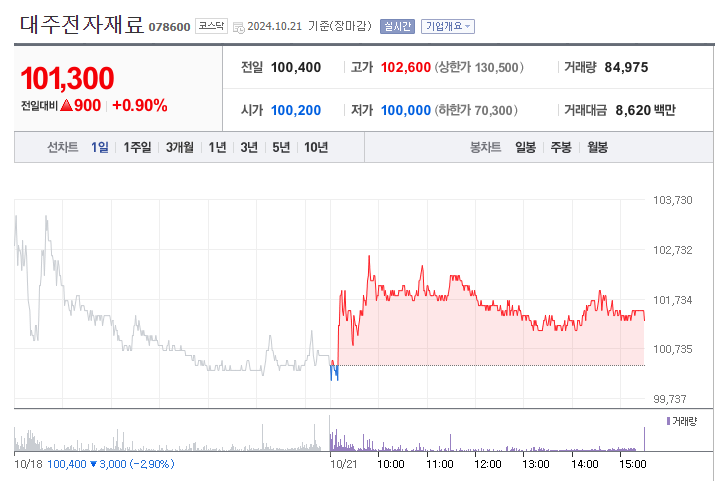Click the 10/18 change 3,000 (-2.90%) text

click(137, 464)
